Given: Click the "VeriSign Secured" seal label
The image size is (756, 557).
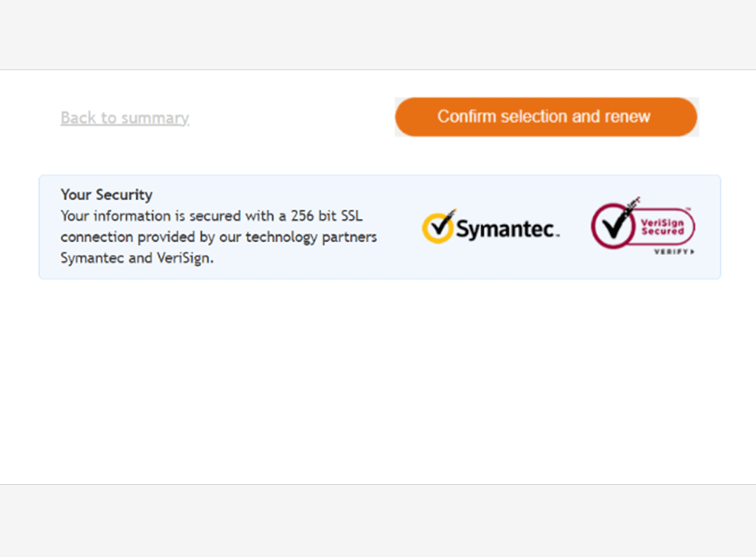Looking at the screenshot, I should pos(664,227).
